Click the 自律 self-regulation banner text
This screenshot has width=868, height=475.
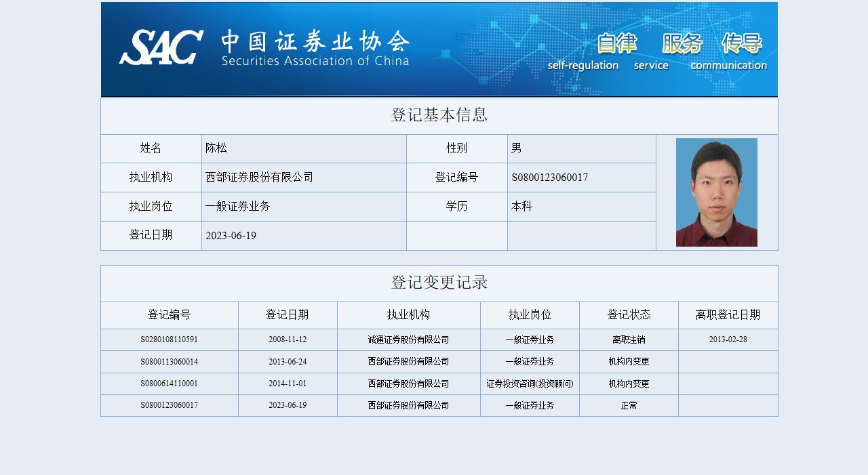tap(616, 43)
